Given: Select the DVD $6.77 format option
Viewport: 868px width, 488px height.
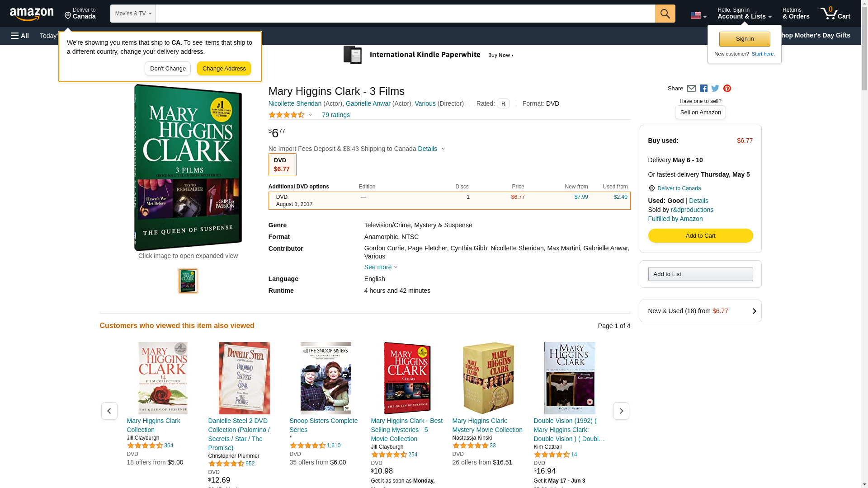Looking at the screenshot, I should click(x=282, y=164).
